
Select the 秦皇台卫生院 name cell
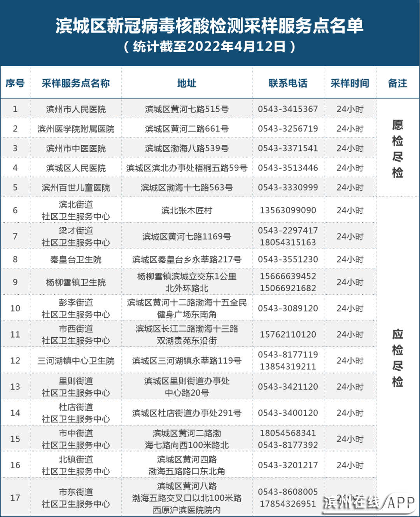tap(76, 259)
